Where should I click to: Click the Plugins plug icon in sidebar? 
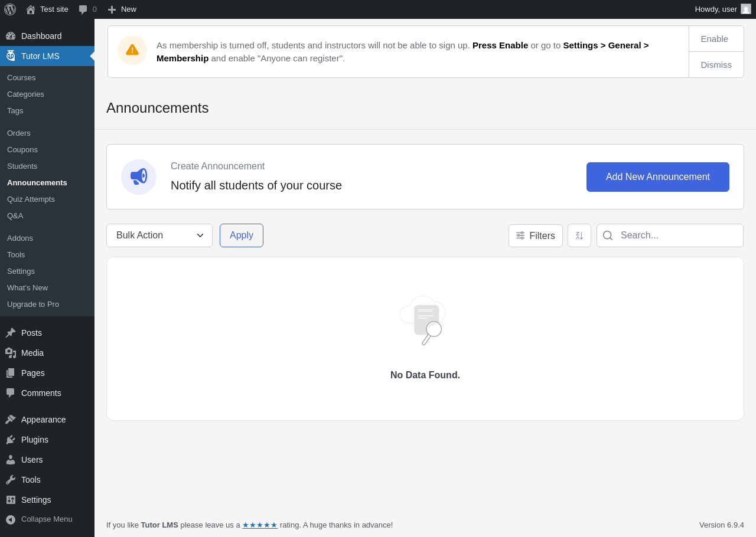click(11, 440)
